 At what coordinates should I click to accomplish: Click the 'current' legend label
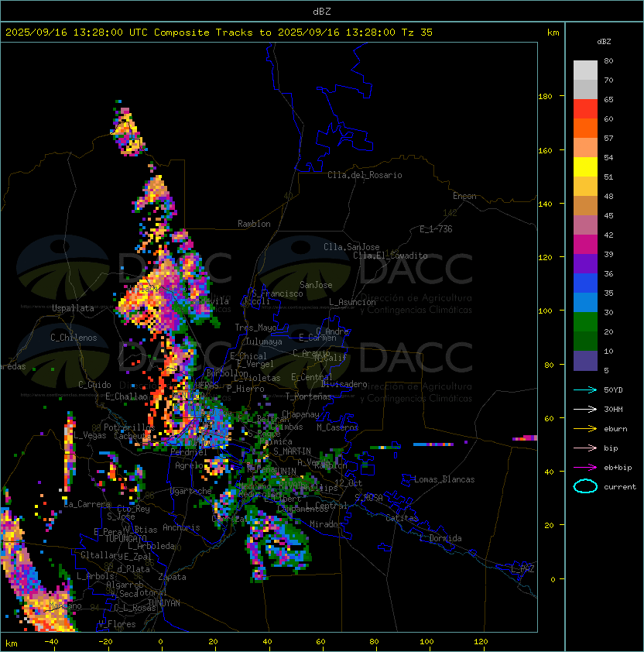click(620, 487)
